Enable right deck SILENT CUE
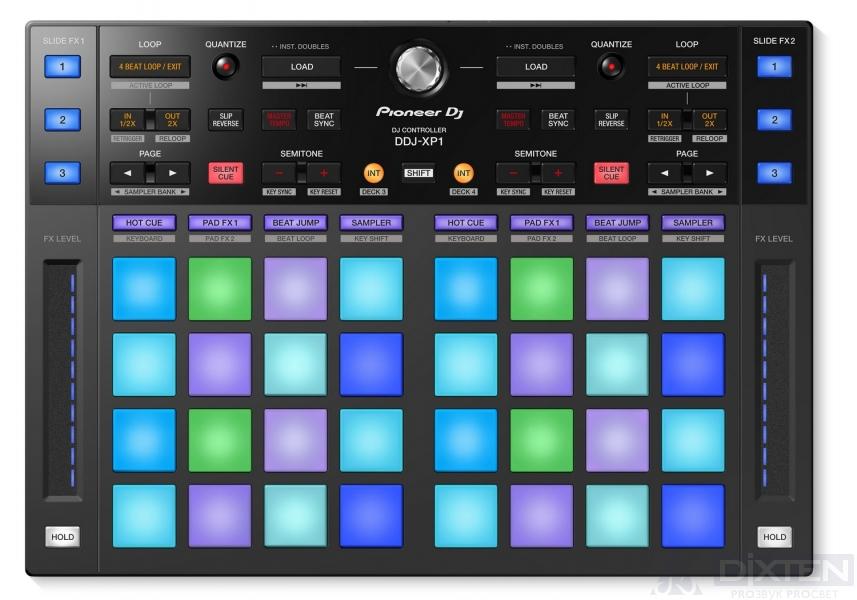This screenshot has width=857, height=600. 611,173
